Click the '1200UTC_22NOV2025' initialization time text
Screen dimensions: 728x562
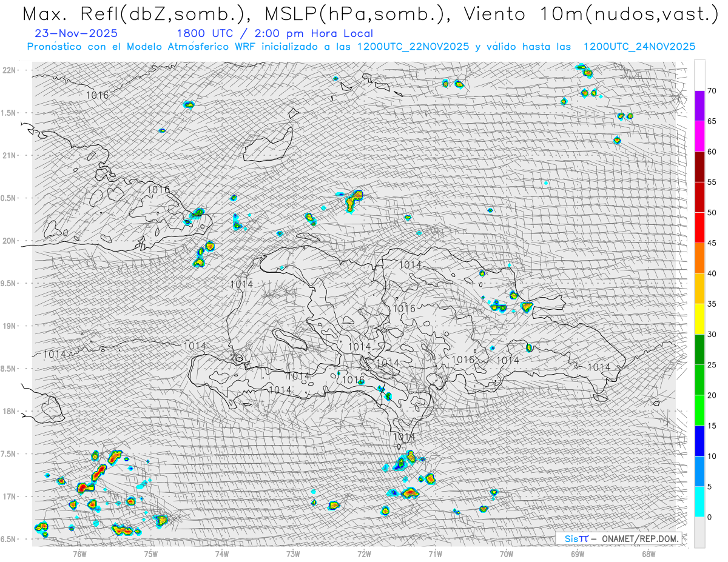point(413,47)
